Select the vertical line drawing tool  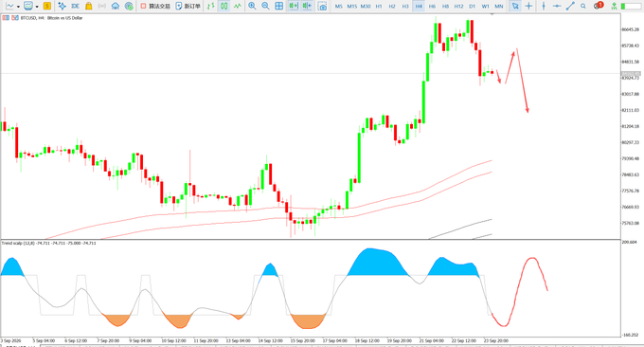(544, 7)
